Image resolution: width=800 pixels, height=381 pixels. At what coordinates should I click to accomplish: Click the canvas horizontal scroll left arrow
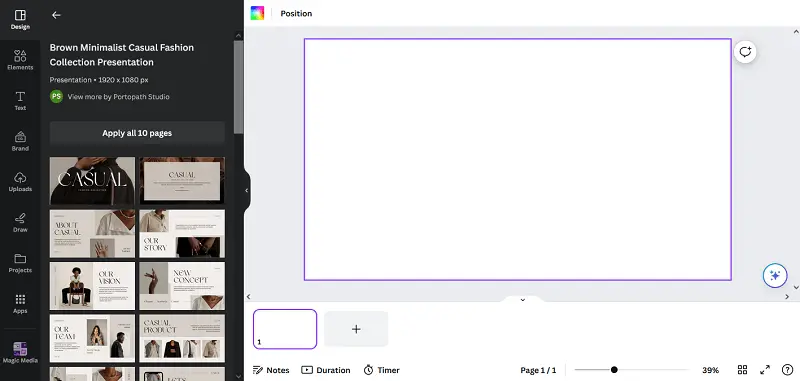coord(248,296)
